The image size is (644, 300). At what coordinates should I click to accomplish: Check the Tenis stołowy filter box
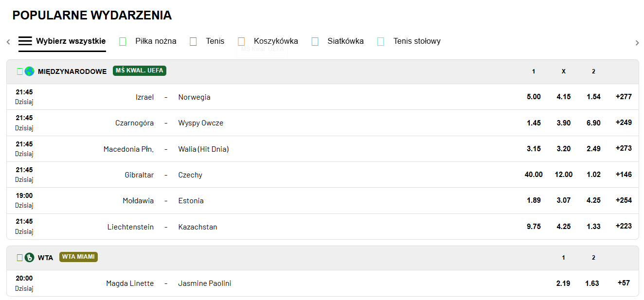click(x=381, y=42)
